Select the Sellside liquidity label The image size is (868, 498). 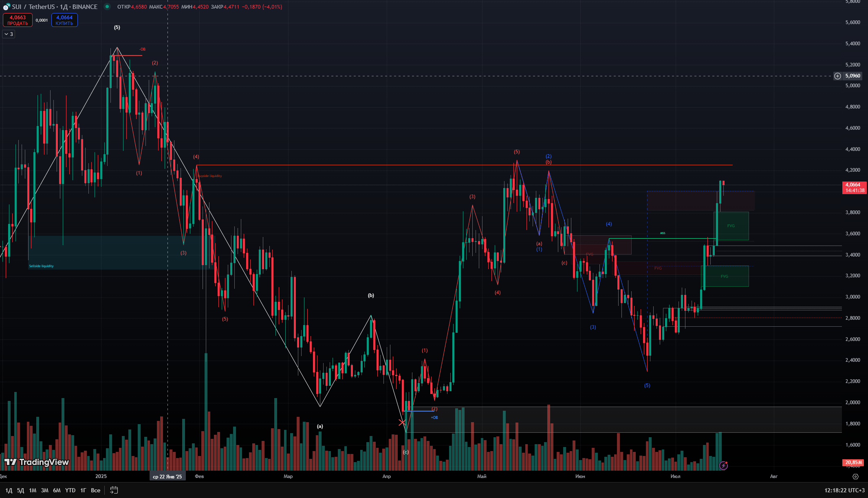[41, 266]
